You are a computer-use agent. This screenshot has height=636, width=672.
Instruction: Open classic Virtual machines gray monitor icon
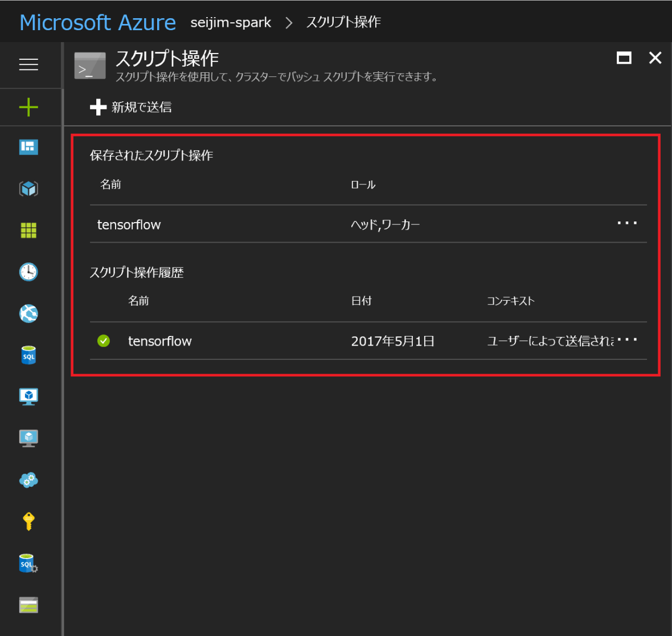coord(28,438)
